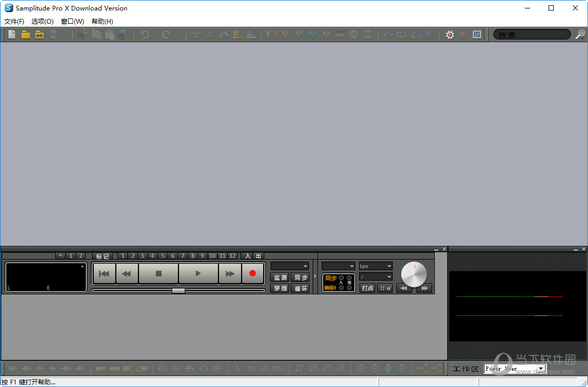Viewport: 588px width, 387px height.
Task: Select marker number 12
Action: click(x=233, y=256)
